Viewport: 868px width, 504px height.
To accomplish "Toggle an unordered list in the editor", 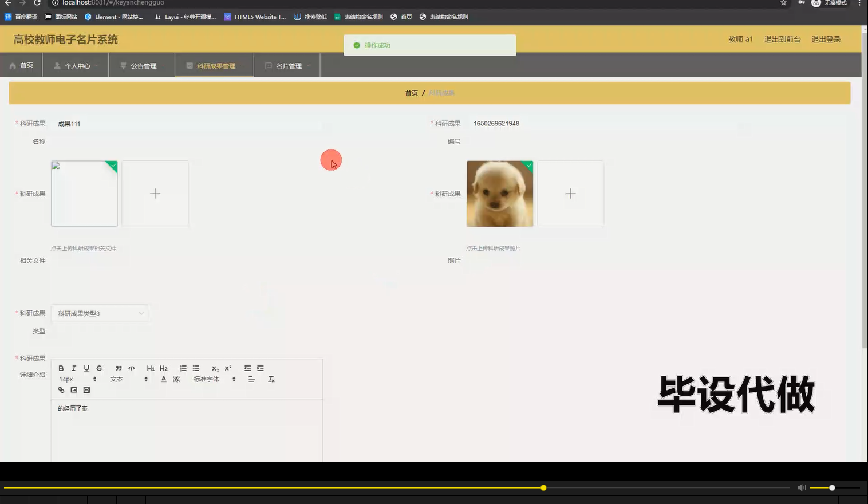I will pos(196,368).
